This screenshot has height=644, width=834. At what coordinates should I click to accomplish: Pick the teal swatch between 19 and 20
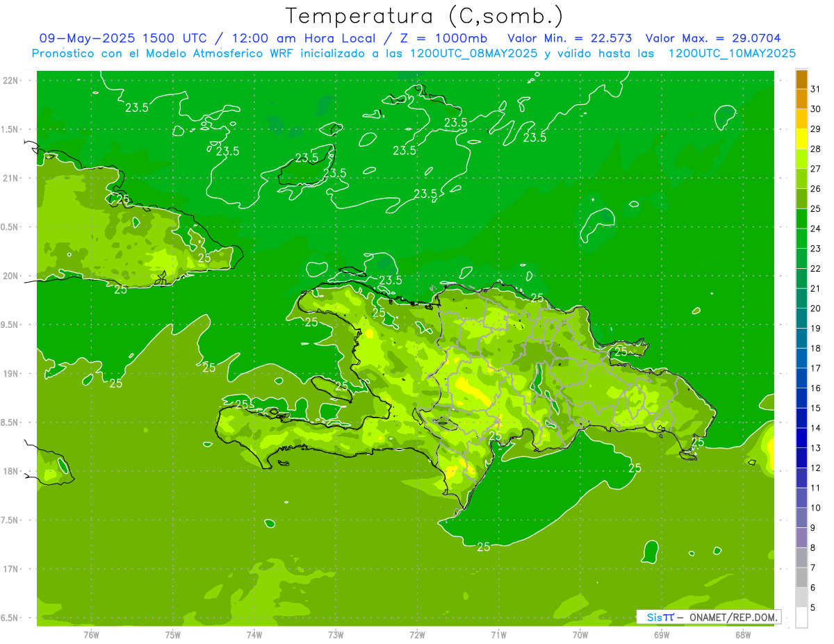tap(801, 318)
